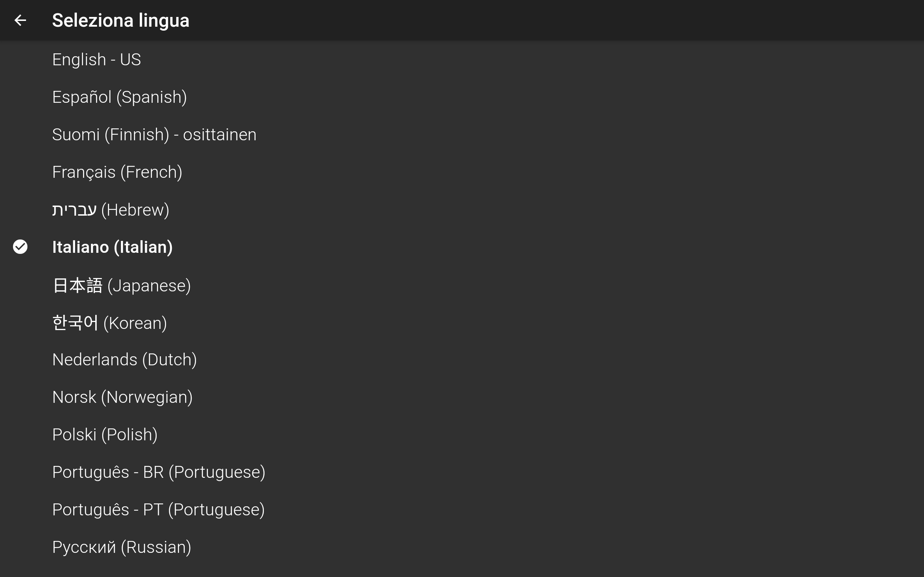This screenshot has height=577, width=924.
Task: Choose Polski (Polish)
Action: coord(462,435)
